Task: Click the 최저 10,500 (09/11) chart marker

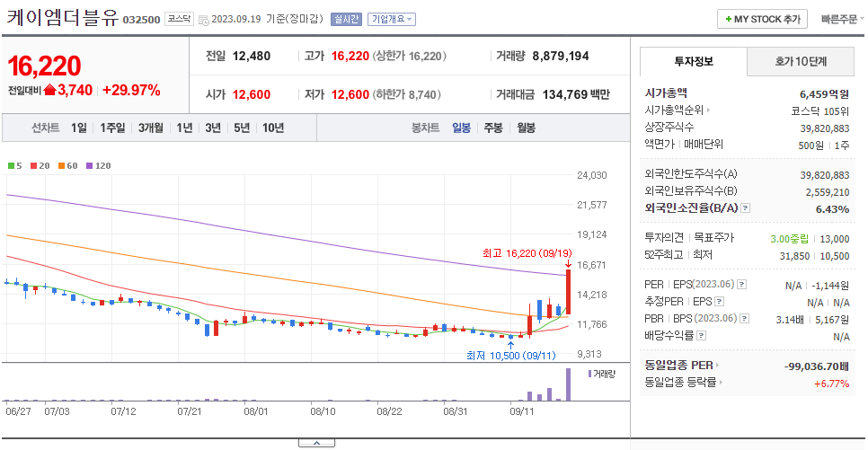Action: click(511, 356)
